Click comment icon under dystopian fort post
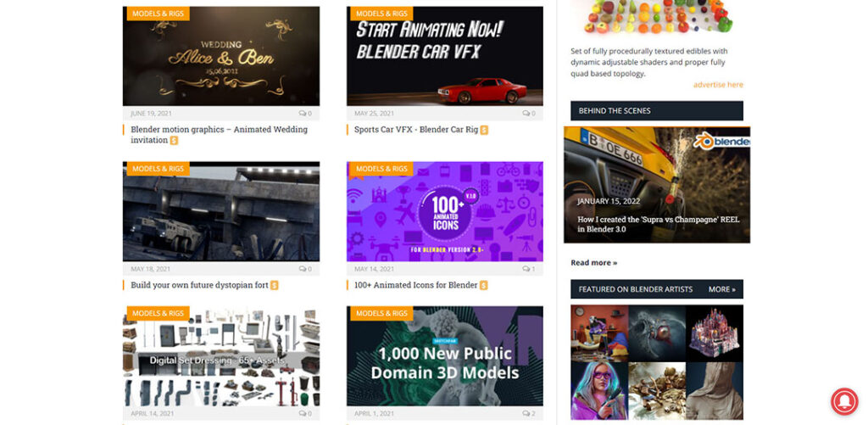 [x=303, y=269]
